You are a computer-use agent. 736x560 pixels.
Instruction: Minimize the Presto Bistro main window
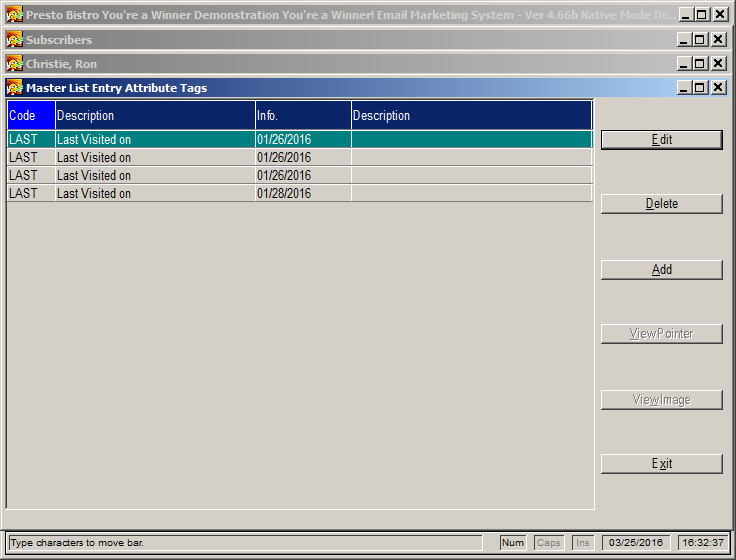[x=686, y=15]
